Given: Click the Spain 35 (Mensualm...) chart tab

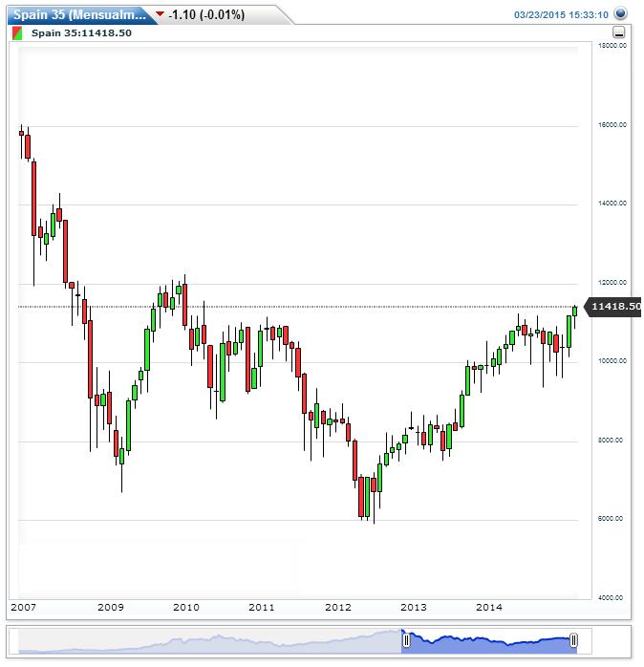Looking at the screenshot, I should click(x=79, y=14).
